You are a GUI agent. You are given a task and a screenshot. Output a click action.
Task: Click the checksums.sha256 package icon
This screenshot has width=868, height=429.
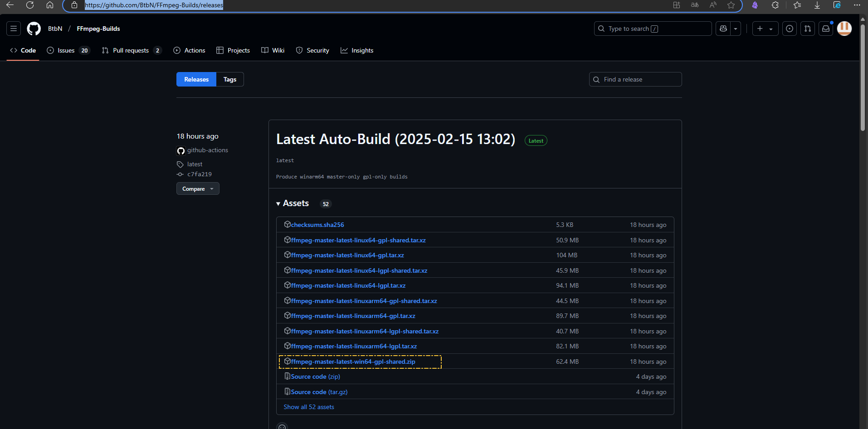287,224
